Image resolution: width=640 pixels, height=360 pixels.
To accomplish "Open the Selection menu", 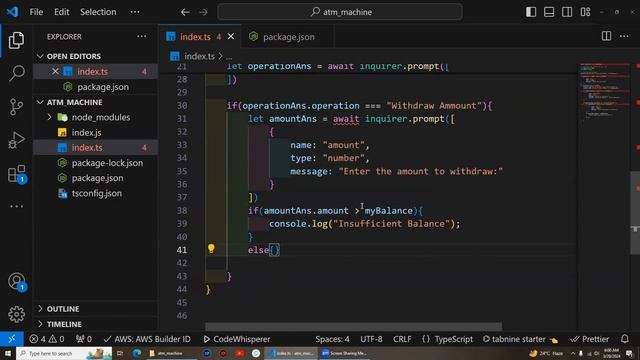I will [x=98, y=12].
